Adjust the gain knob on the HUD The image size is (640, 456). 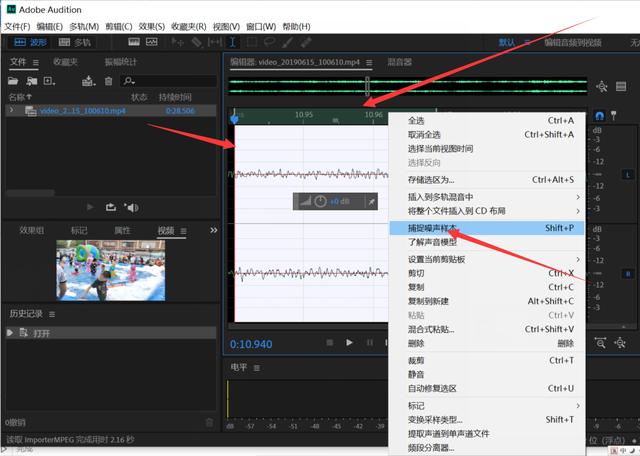pos(320,201)
